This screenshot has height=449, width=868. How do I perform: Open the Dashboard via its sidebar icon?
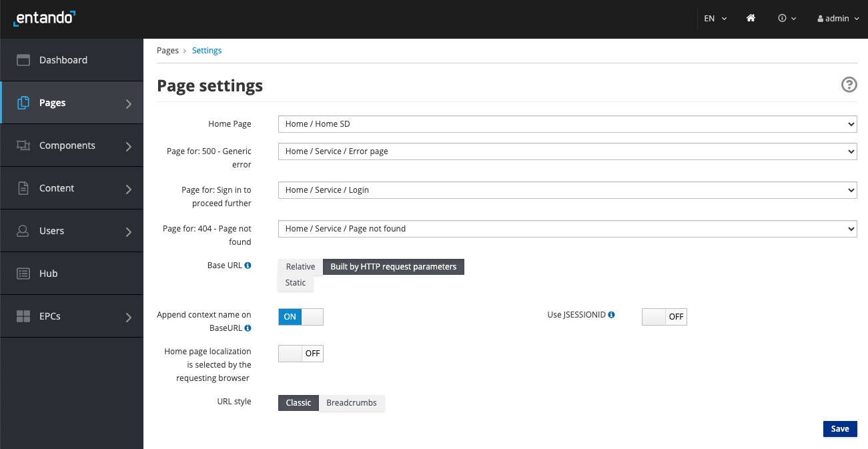tap(23, 59)
